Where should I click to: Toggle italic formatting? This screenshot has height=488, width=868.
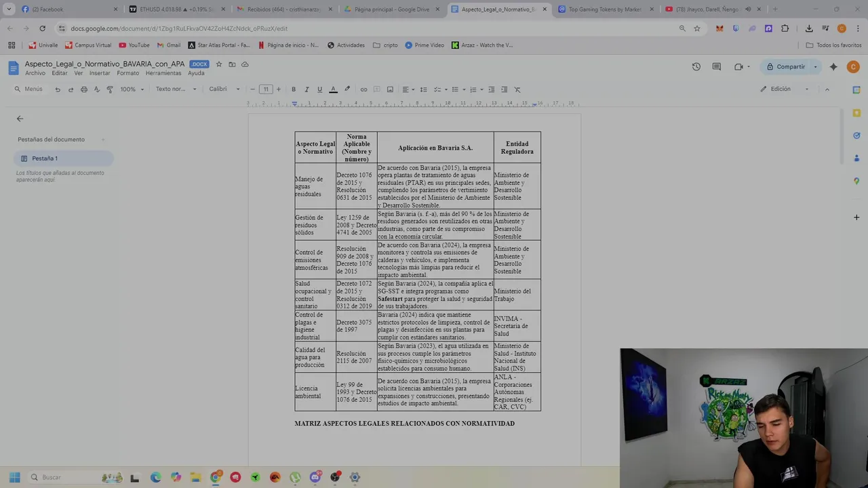[307, 89]
